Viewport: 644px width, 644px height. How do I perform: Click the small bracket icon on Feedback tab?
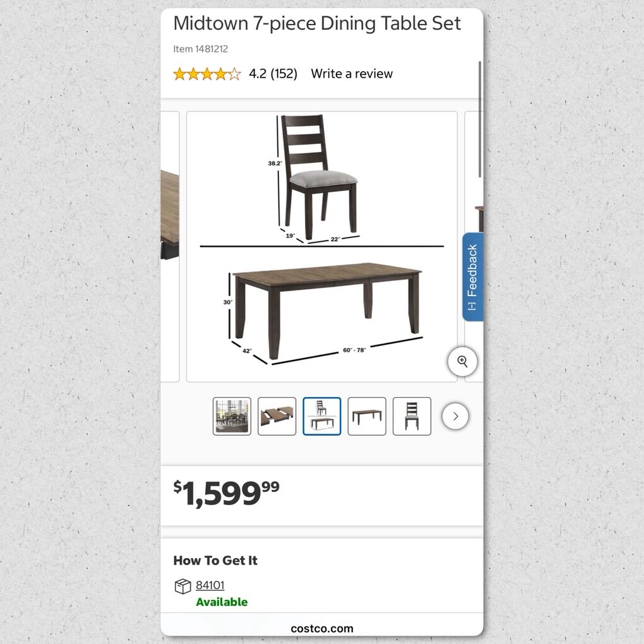[472, 306]
